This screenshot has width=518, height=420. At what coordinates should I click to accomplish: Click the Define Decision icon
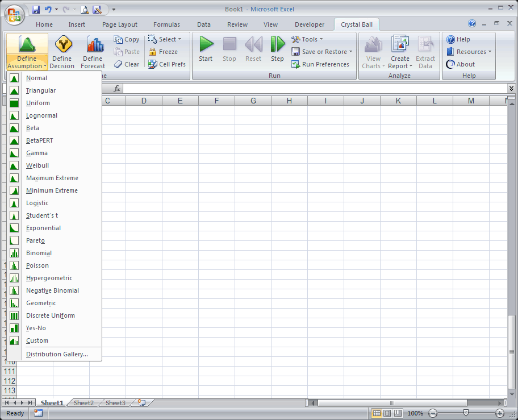click(x=64, y=44)
